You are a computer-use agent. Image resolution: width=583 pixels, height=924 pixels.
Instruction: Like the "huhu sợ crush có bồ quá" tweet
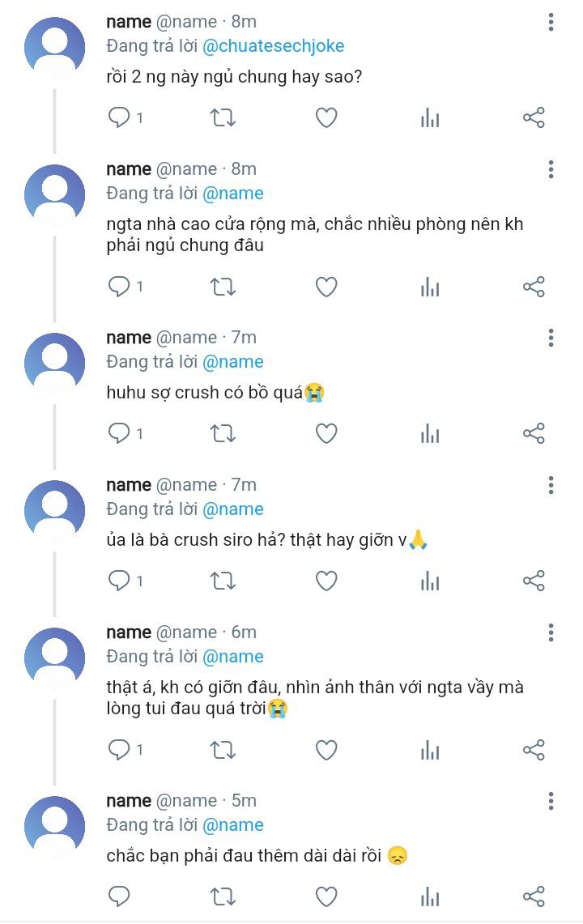point(326,434)
